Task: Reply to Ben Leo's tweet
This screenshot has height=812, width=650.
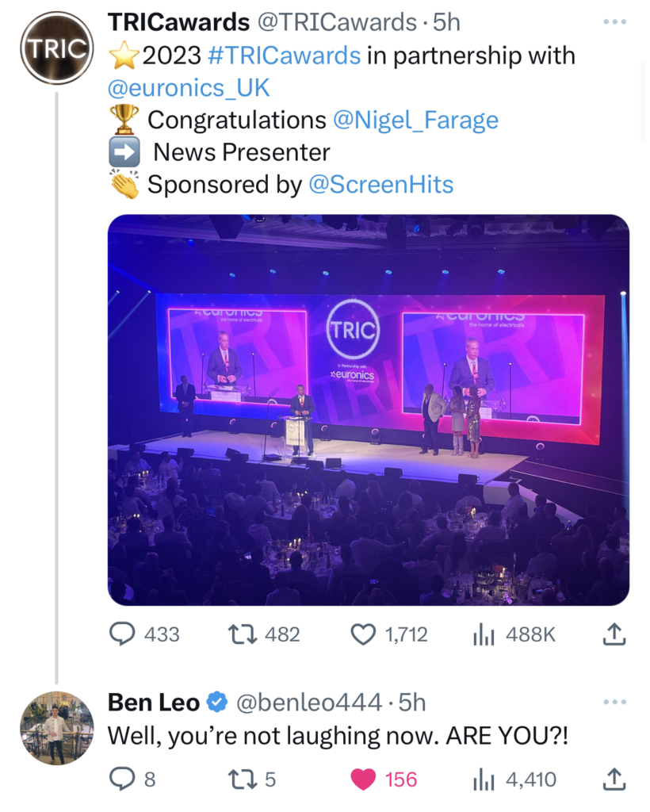Action: coord(120,780)
